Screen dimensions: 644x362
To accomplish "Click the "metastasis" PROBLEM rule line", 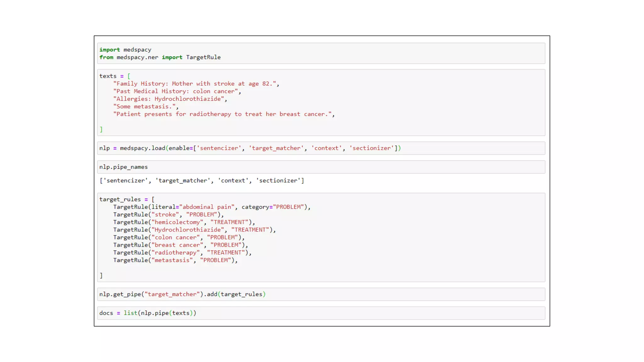I will tap(175, 260).
